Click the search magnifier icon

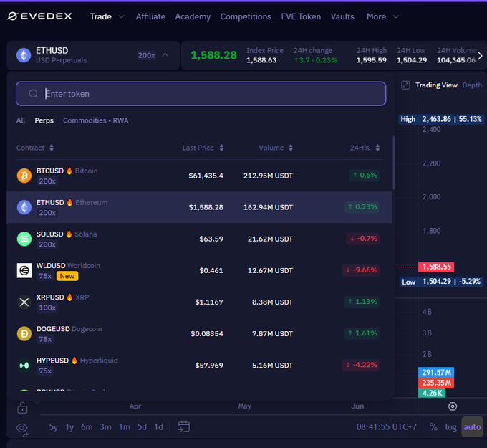[x=33, y=94]
